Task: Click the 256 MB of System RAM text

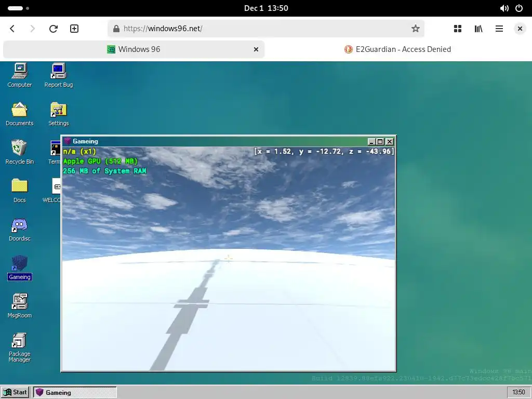Action: pyautogui.click(x=104, y=171)
